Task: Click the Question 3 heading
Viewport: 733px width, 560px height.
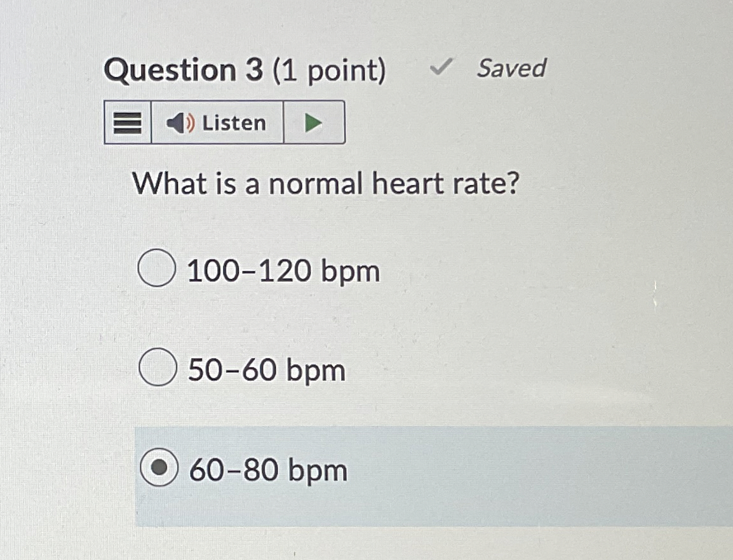Action: coord(249,69)
